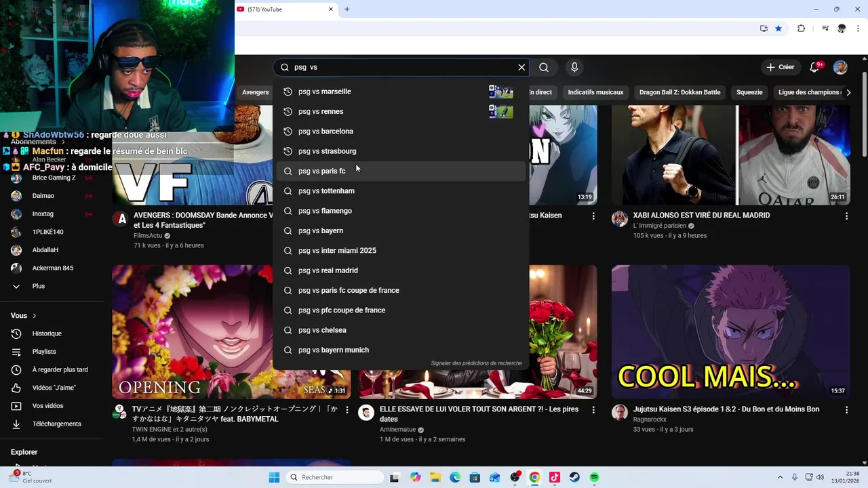Open Windows Start menu
This screenshot has height=488, width=868.
(274, 477)
